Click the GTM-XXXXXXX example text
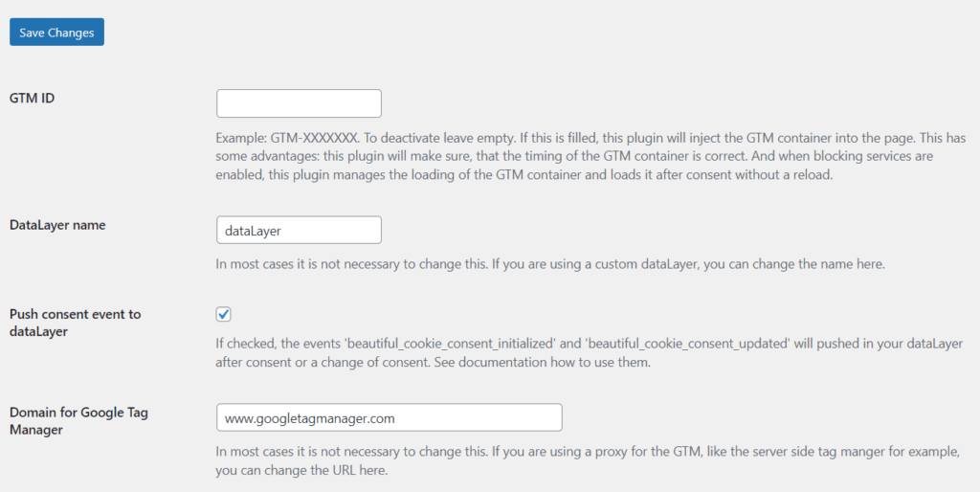The image size is (980, 492). pyautogui.click(x=315, y=138)
